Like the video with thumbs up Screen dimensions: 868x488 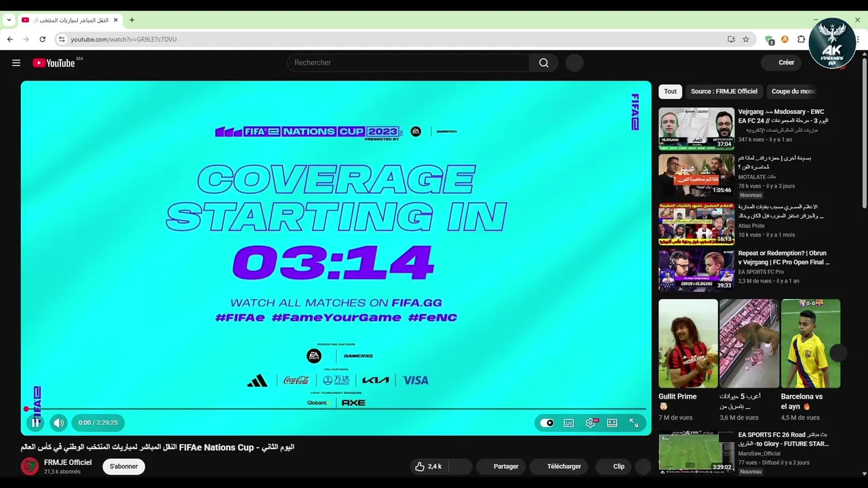tap(428, 466)
